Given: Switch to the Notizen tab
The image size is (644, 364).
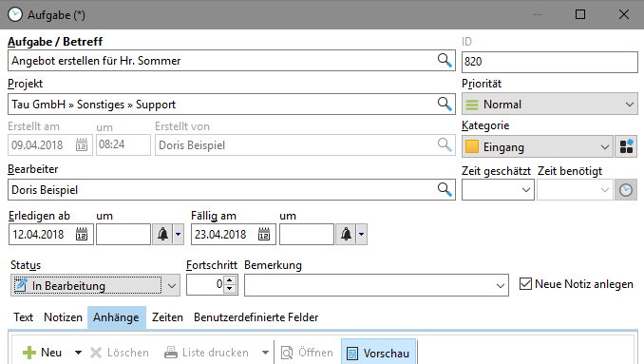Looking at the screenshot, I should [63, 317].
